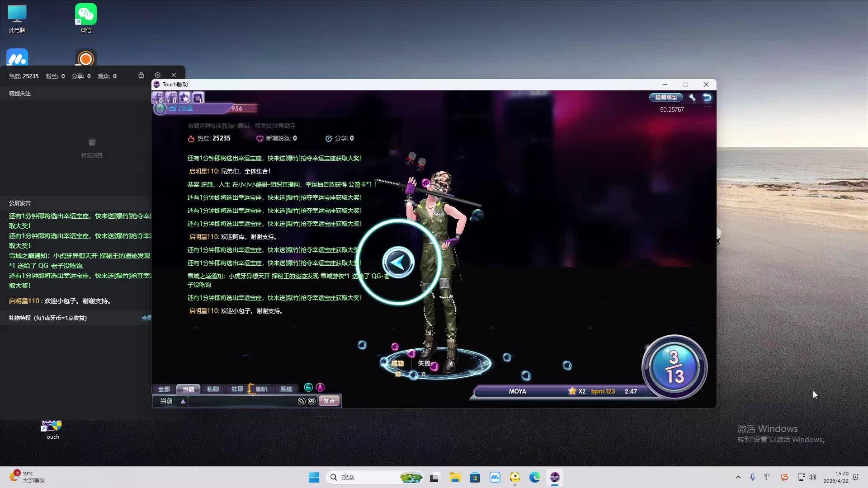Image resolution: width=868 pixels, height=488 pixels.
Task: Open Microsoft Store from taskbar
Action: point(475,477)
